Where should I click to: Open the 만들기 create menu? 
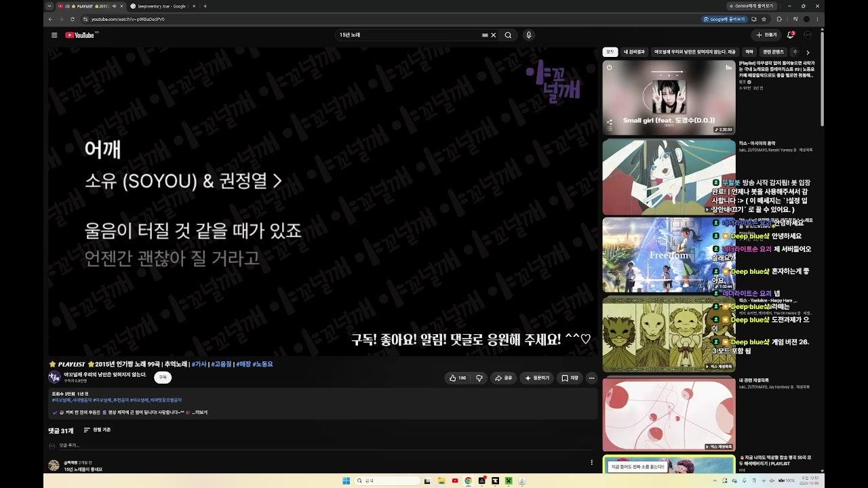(x=766, y=35)
